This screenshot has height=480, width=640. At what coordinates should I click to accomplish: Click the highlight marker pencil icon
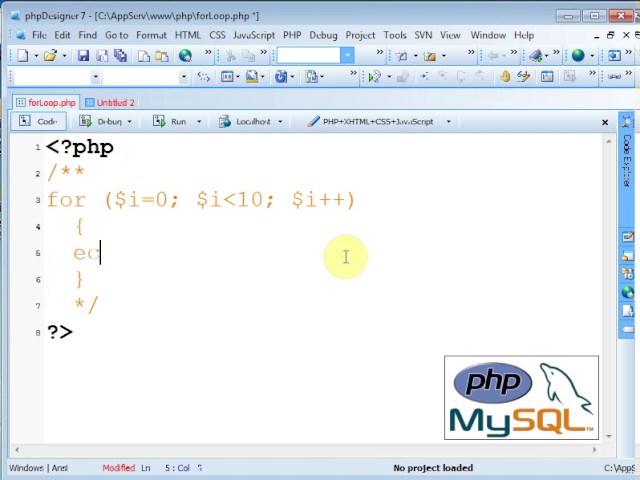(429, 56)
